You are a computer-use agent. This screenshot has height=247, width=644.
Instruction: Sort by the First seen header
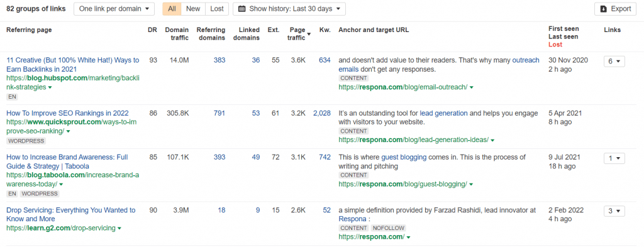pyautogui.click(x=563, y=29)
